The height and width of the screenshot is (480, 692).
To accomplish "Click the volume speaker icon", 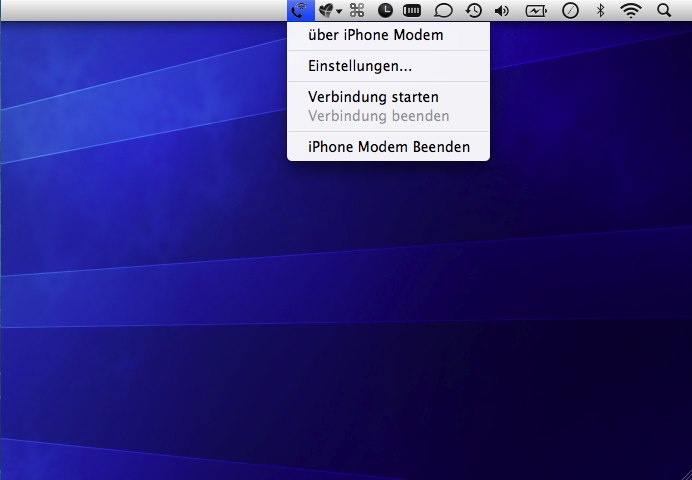I will tap(502, 11).
